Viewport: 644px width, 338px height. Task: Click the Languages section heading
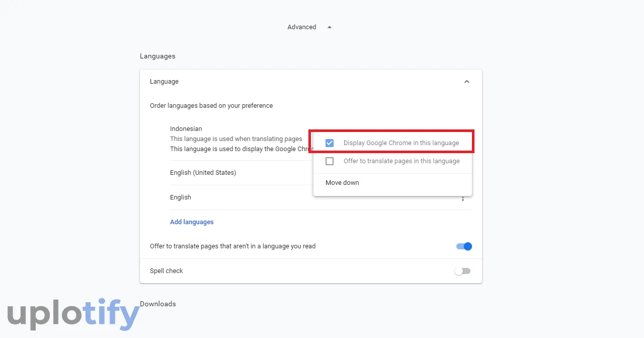coord(157,56)
